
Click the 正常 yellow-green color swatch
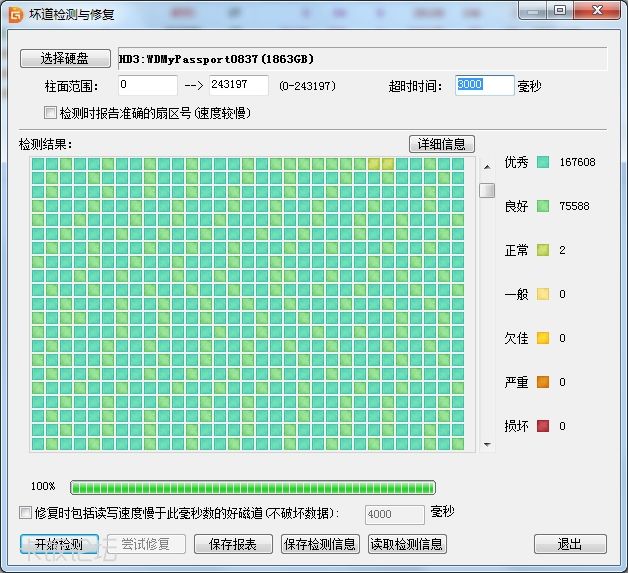point(543,250)
